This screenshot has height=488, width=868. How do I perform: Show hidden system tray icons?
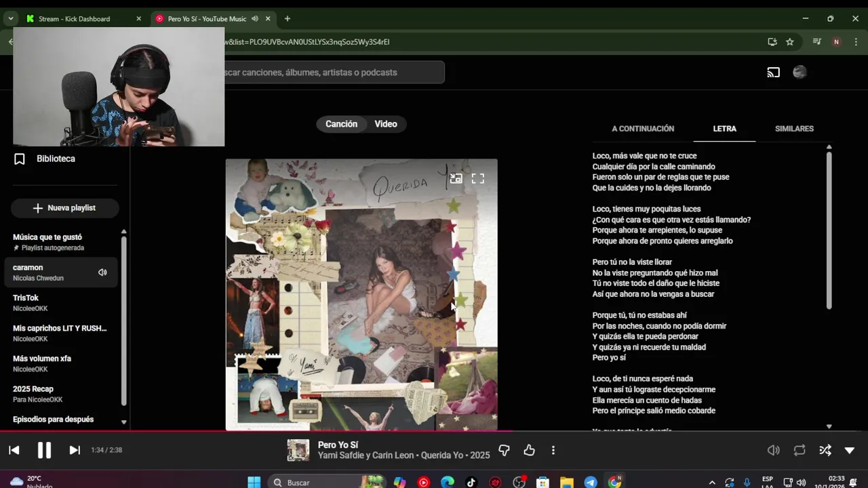tap(711, 483)
